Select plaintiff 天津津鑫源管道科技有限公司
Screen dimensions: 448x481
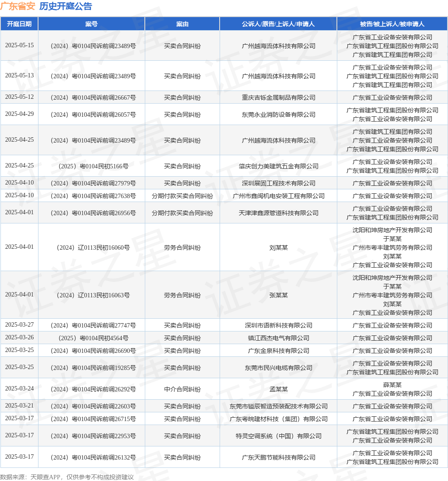pos(278,213)
